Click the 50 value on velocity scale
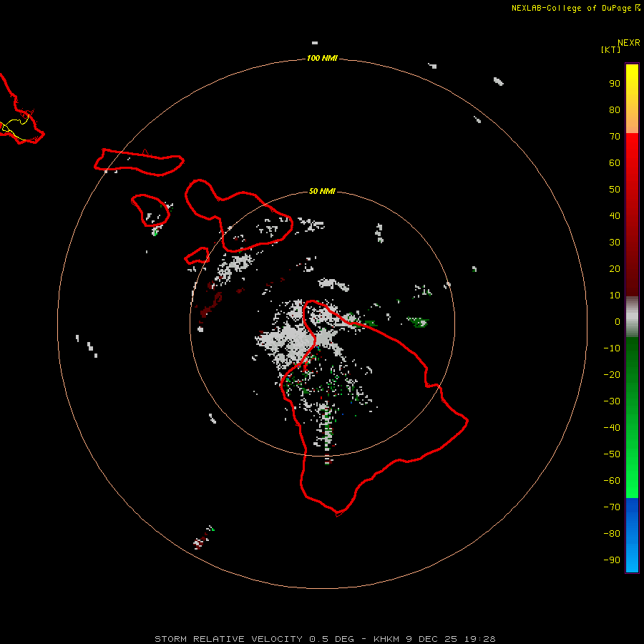The height and width of the screenshot is (644, 644). click(x=615, y=190)
